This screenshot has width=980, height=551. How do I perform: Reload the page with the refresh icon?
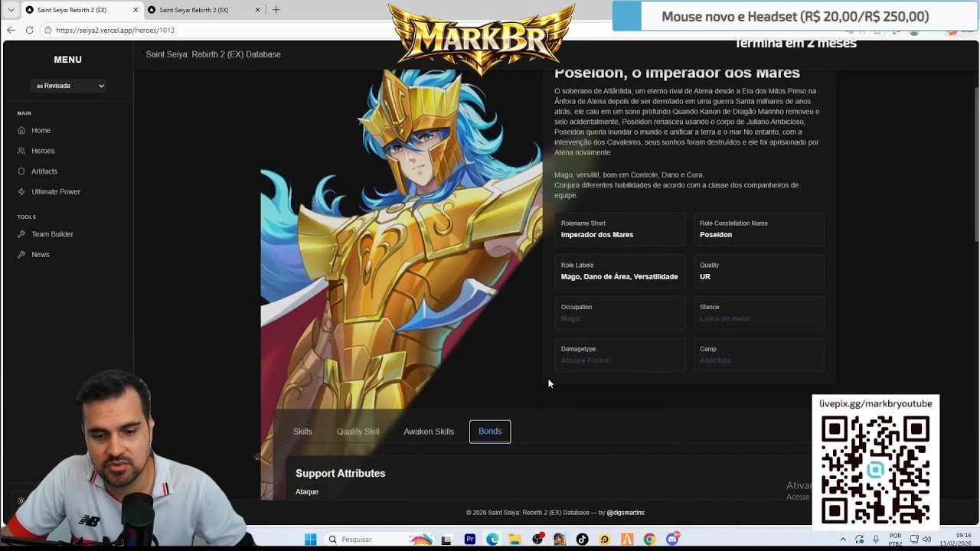29,30
